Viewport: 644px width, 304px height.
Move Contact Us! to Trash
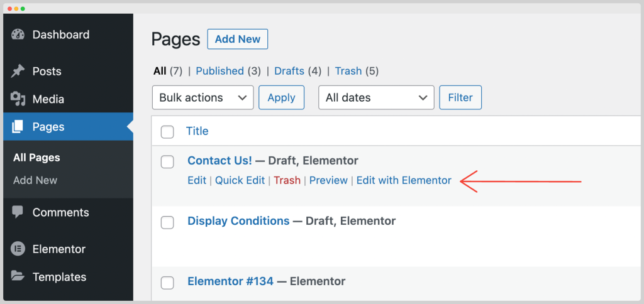(287, 180)
